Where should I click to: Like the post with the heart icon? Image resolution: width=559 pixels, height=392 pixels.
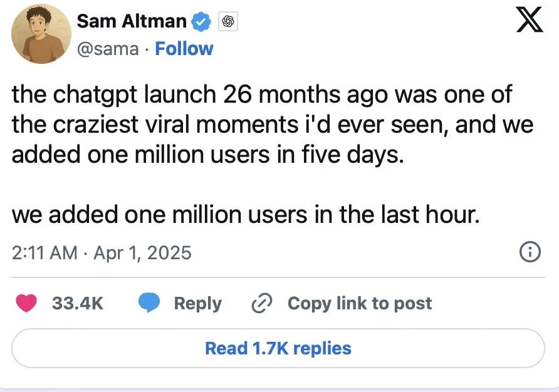26,304
